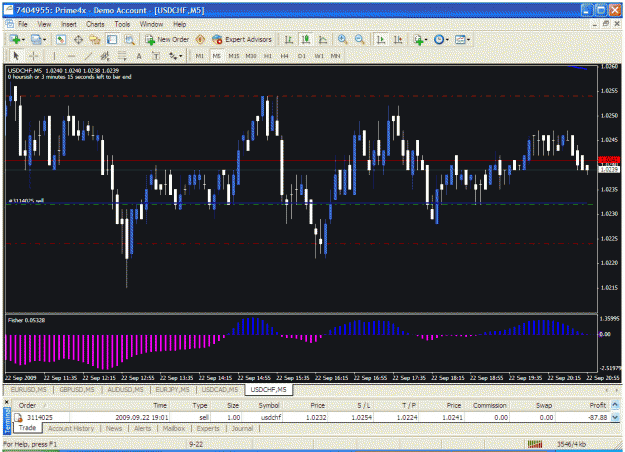This screenshot has height=452, width=625.
Task: Toggle chart Auto Scroll icon
Action: [x=381, y=39]
